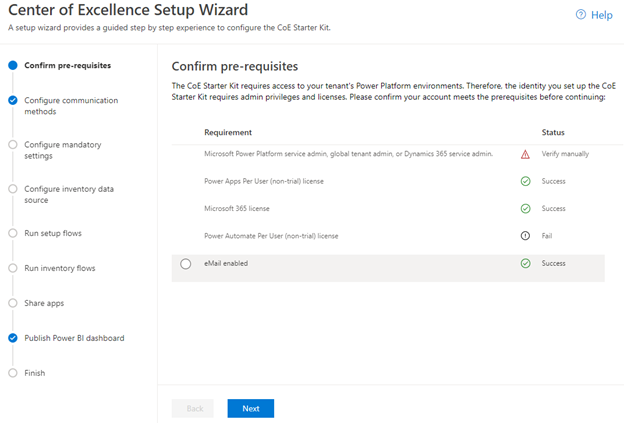The image size is (624, 423).
Task: Go to the Finish step
Action: pos(35,373)
